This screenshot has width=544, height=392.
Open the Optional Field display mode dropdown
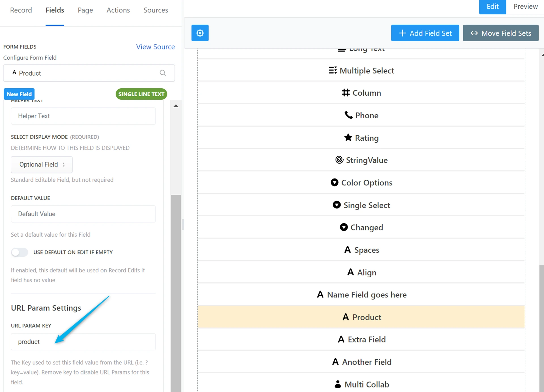point(42,164)
